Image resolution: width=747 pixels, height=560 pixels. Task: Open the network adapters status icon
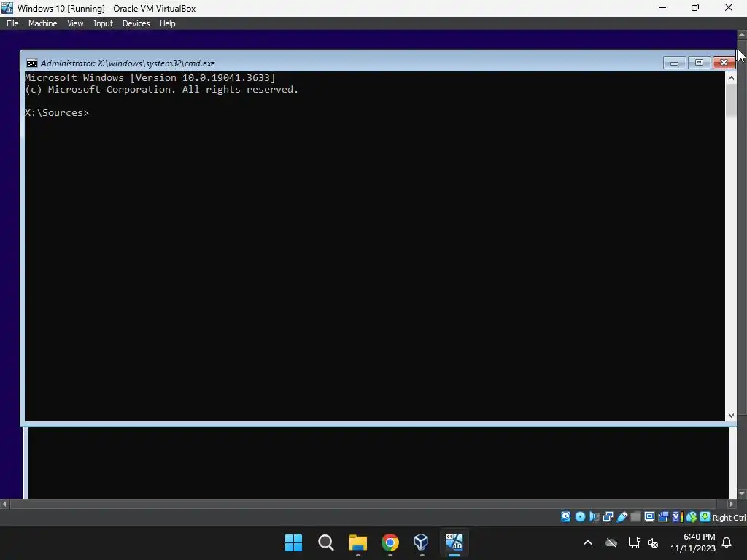(608, 517)
